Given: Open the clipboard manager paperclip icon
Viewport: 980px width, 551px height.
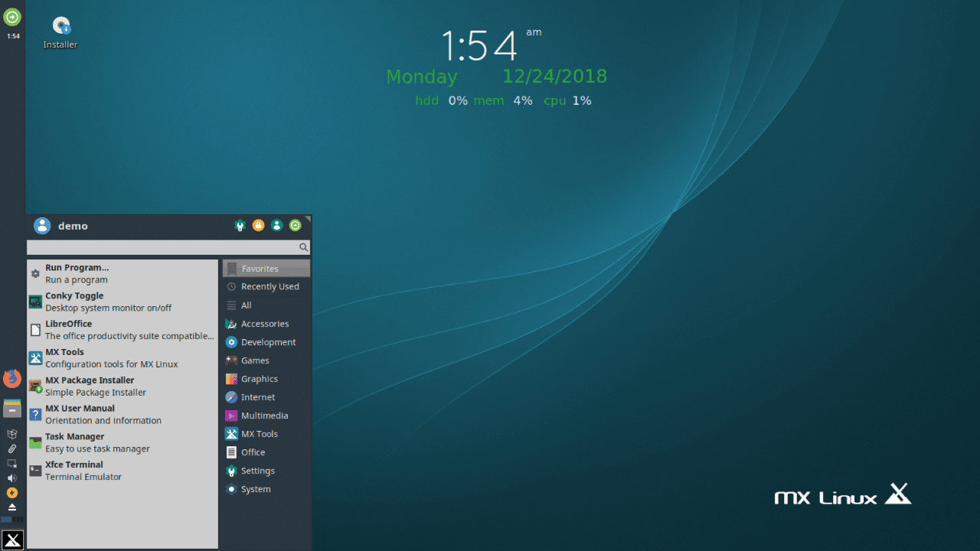Looking at the screenshot, I should (12, 448).
